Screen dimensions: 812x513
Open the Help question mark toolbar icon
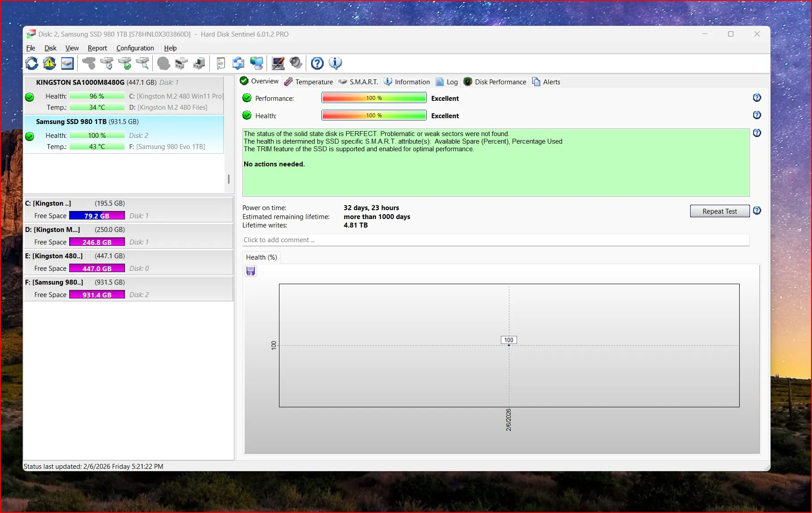tap(317, 63)
